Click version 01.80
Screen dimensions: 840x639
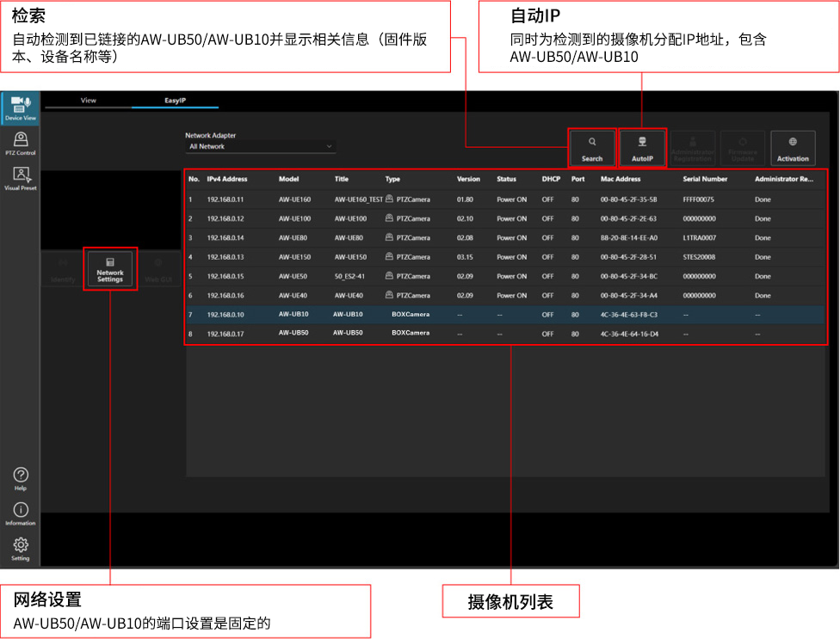click(x=465, y=199)
